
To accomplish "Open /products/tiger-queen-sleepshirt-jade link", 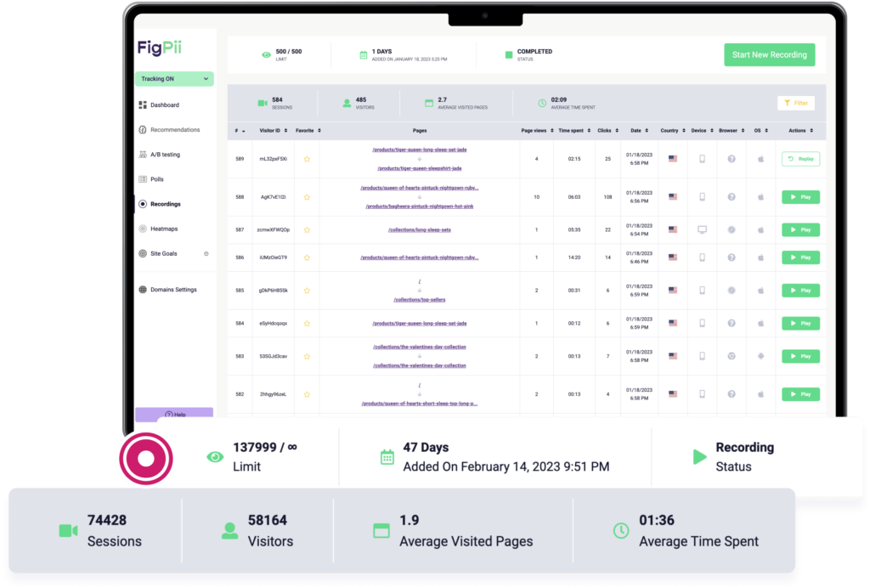I will [x=420, y=168].
